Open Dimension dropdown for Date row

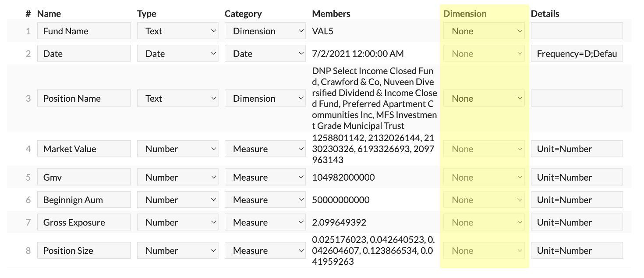pos(484,53)
